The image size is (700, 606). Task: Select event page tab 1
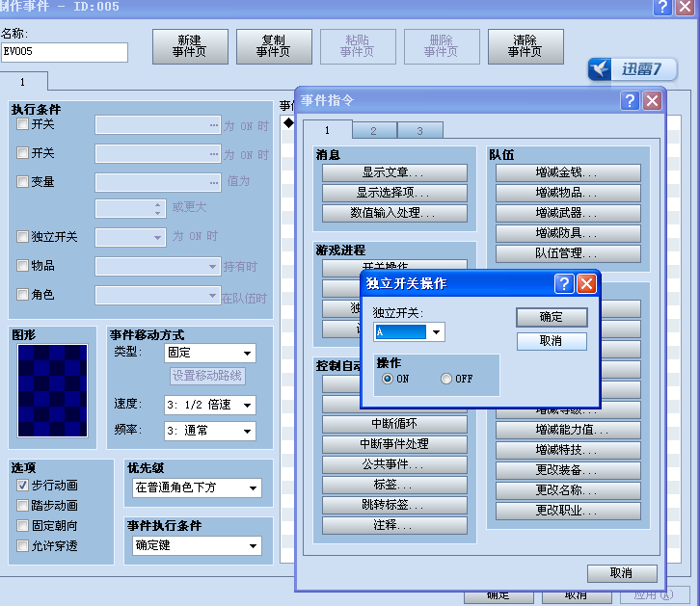coord(23,82)
